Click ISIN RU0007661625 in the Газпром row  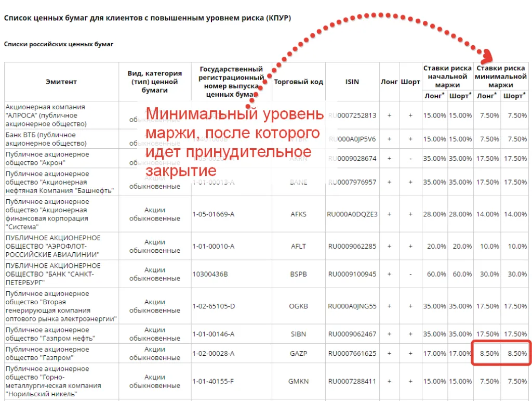(x=352, y=354)
